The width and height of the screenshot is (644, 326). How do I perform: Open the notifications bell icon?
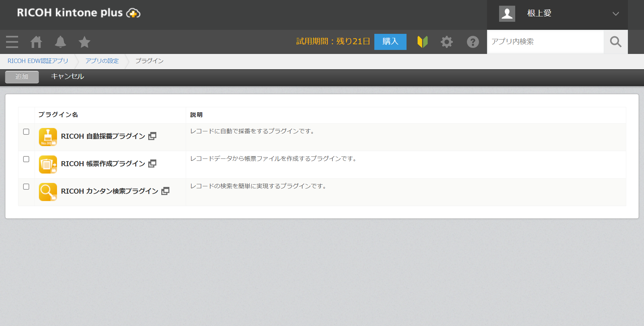(60, 42)
